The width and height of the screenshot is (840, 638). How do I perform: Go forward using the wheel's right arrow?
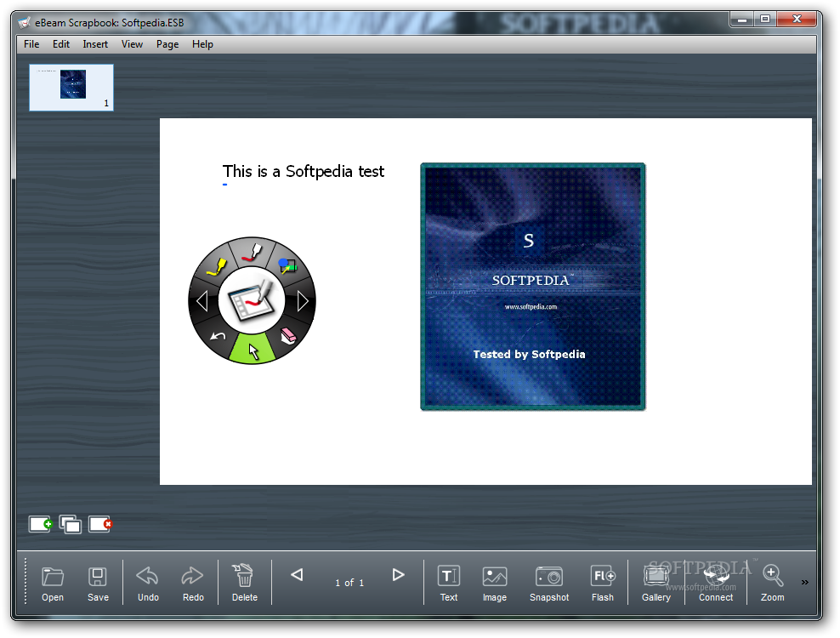(303, 301)
